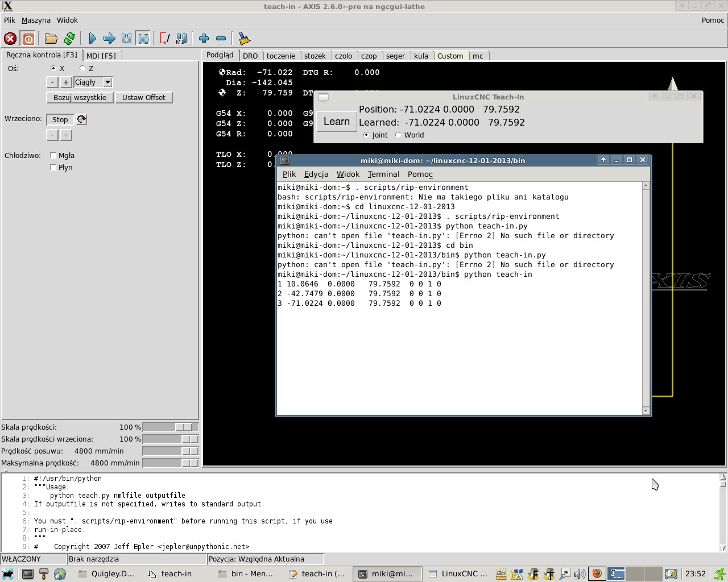This screenshot has height=582, width=728.
Task: Enable Mgła mist coolant checkbox
Action: coord(53,155)
